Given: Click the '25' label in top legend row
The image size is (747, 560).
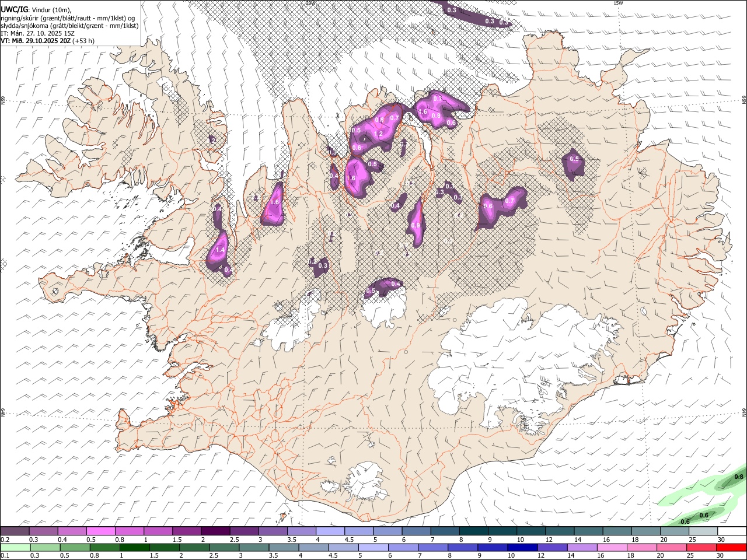Looking at the screenshot, I should [x=693, y=540].
